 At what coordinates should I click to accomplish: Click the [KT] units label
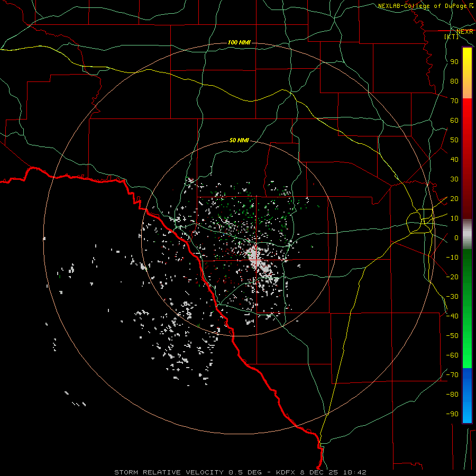(452, 37)
